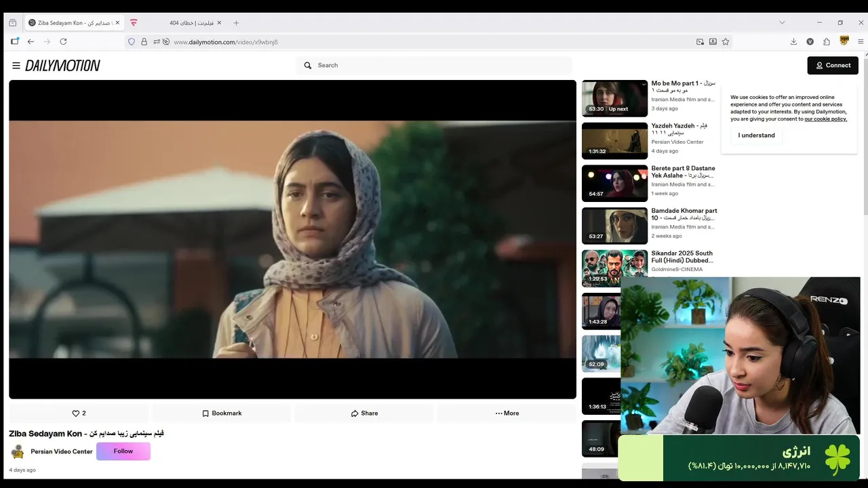Close the Ziba Sedayam Kon tab
The image size is (868, 488).
click(x=117, y=23)
